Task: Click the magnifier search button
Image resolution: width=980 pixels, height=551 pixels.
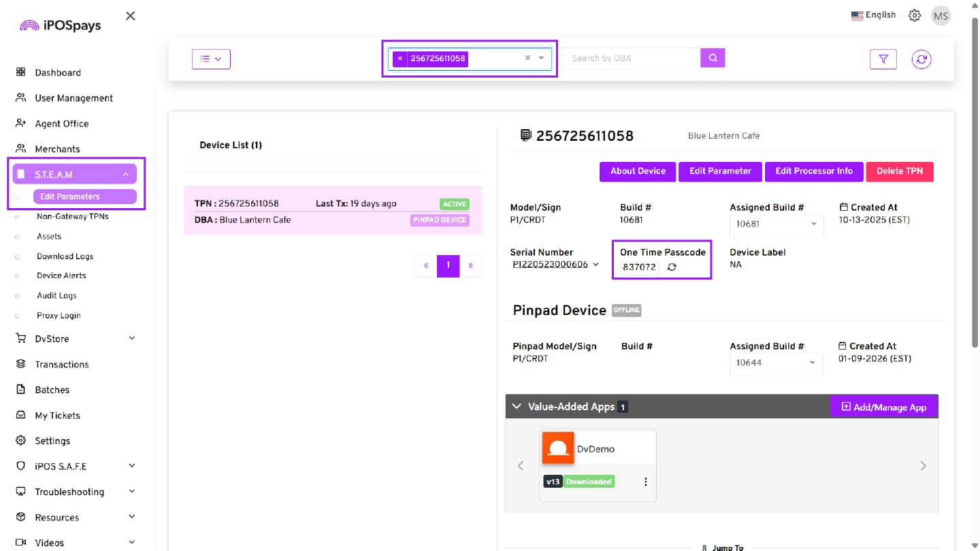Action: (x=713, y=59)
